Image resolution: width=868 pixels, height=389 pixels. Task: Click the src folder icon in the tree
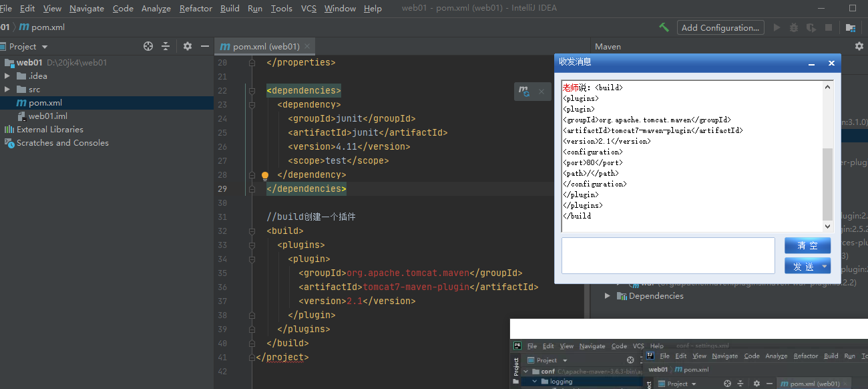click(21, 90)
